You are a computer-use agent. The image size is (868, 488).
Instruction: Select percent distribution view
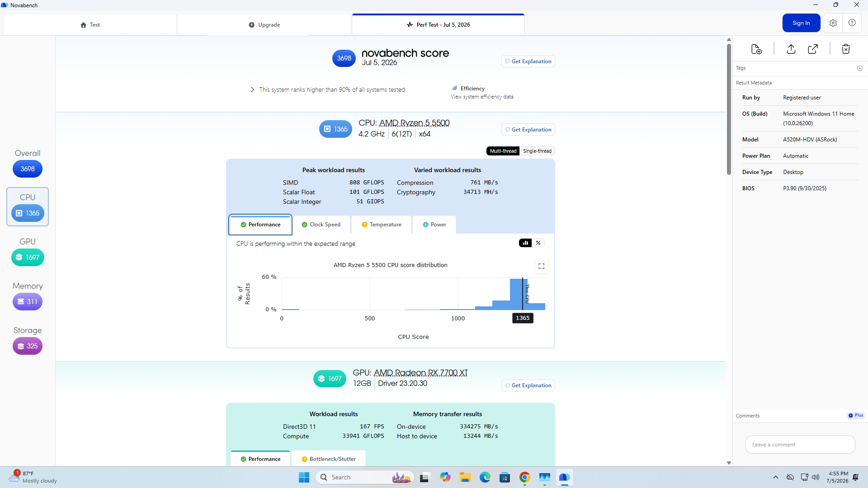coord(538,243)
